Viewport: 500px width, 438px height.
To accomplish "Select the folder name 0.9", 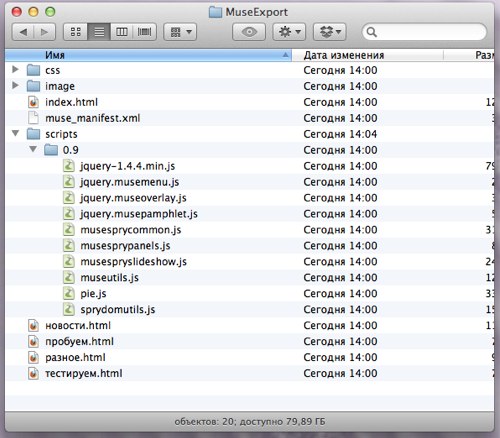I will [x=71, y=150].
